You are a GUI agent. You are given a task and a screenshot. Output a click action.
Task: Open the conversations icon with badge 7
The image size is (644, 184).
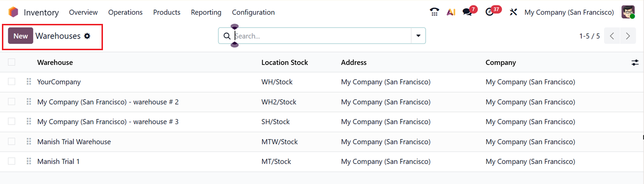(467, 12)
